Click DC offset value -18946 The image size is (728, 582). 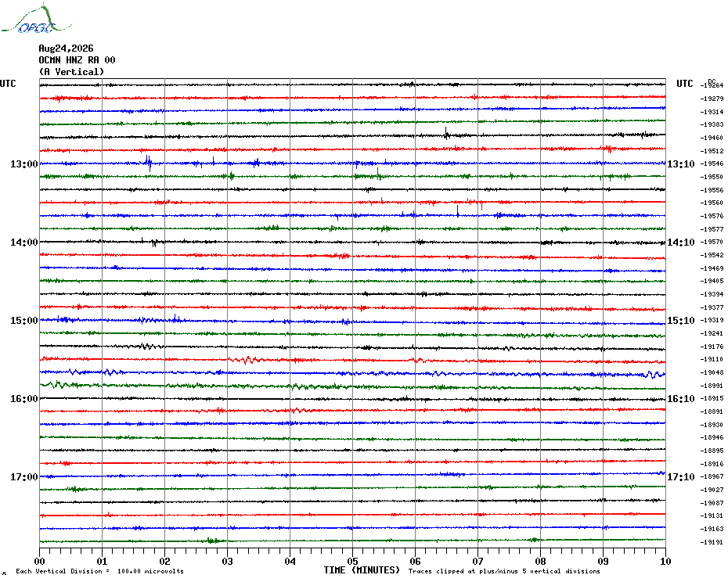(x=712, y=437)
